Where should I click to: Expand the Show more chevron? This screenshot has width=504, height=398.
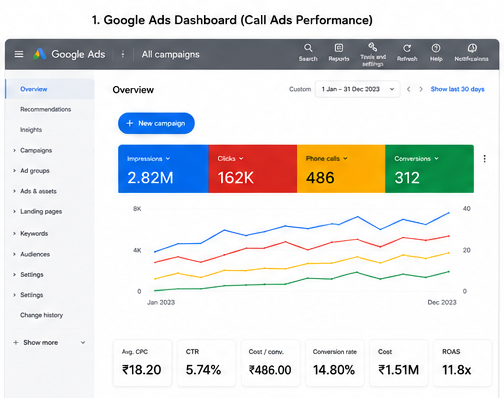click(83, 342)
